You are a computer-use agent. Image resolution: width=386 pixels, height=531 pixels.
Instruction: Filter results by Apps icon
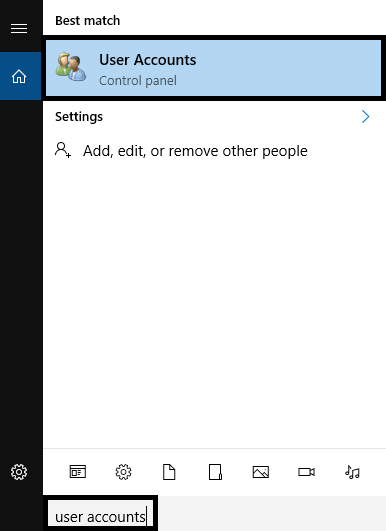(x=78, y=472)
